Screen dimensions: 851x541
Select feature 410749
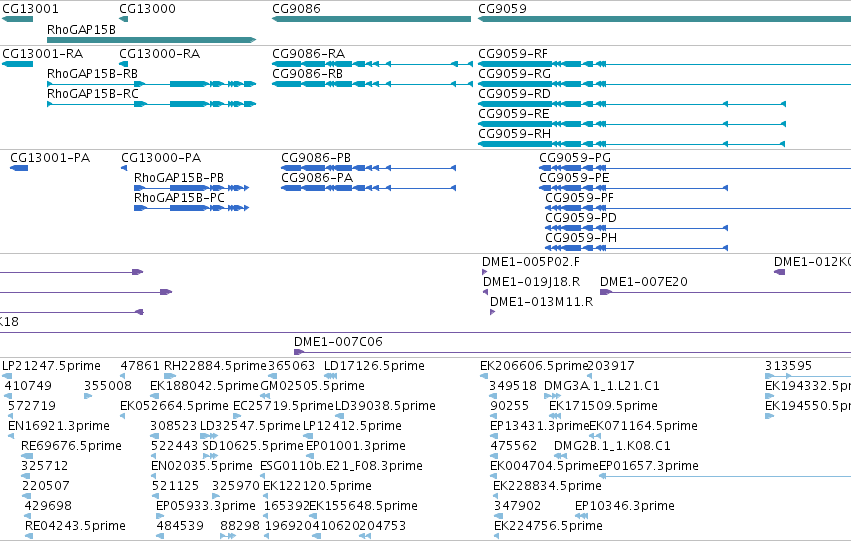[x=28, y=386]
